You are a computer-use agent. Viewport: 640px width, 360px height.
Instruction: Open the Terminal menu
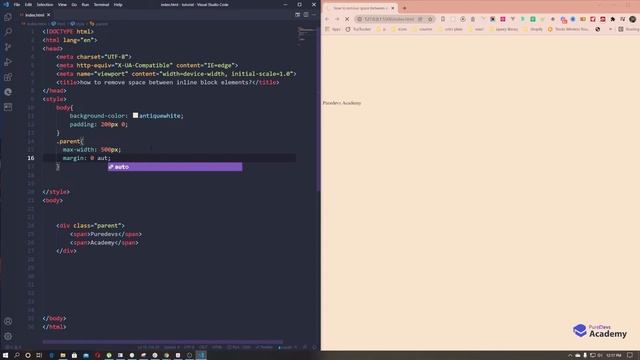tap(101, 4)
